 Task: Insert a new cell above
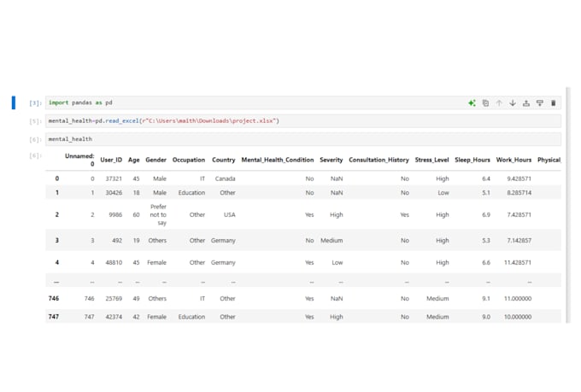click(x=526, y=103)
